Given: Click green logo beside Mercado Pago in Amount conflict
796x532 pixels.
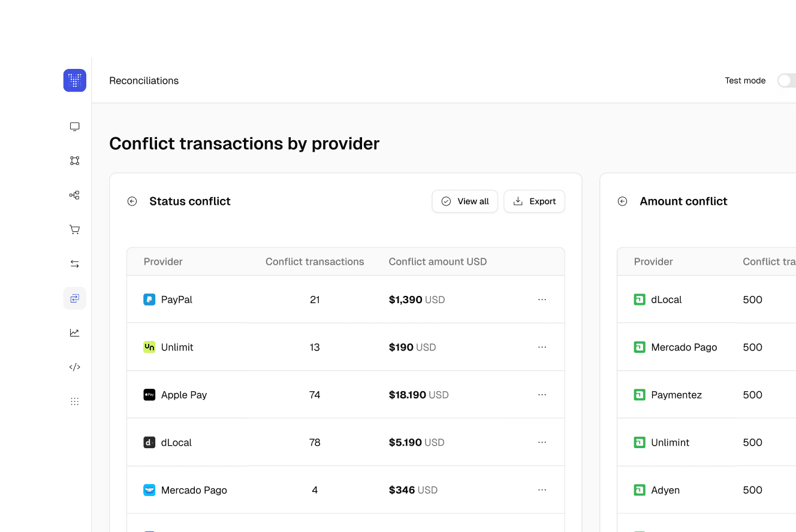Looking at the screenshot, I should click(640, 347).
